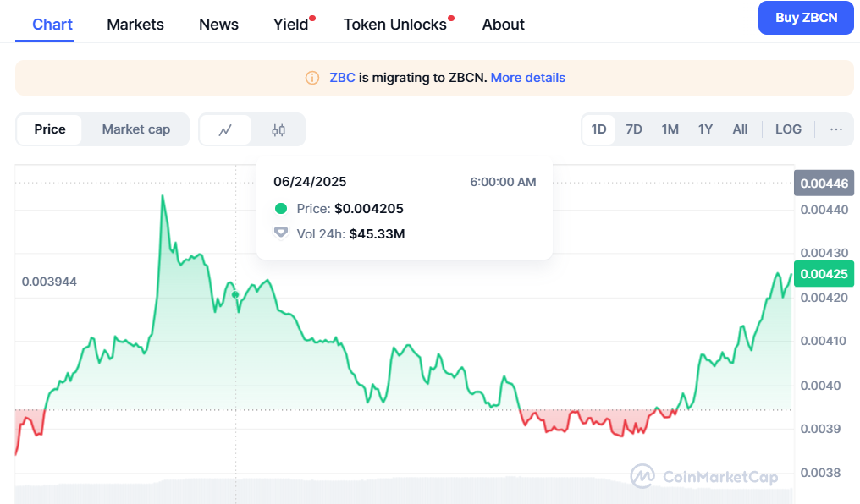Open the Chart tab

(52, 25)
